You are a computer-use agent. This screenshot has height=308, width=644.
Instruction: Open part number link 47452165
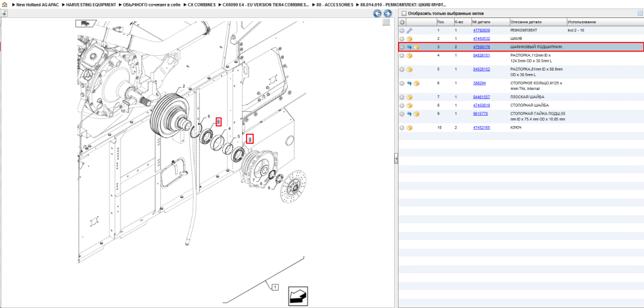point(481,127)
